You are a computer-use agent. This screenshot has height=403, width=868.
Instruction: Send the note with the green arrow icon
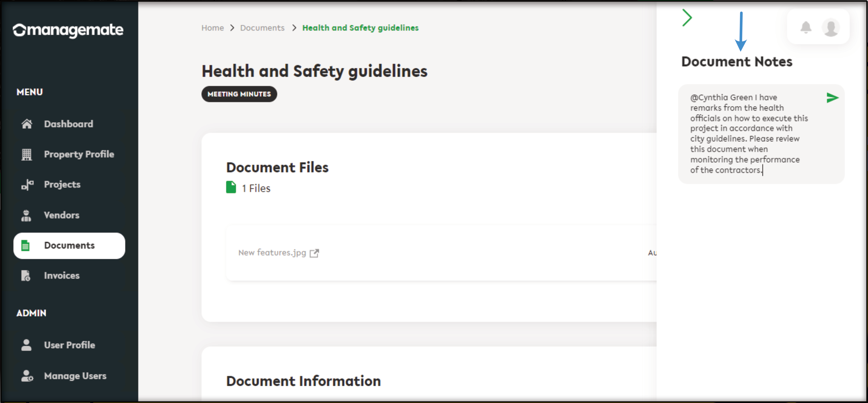click(x=832, y=98)
